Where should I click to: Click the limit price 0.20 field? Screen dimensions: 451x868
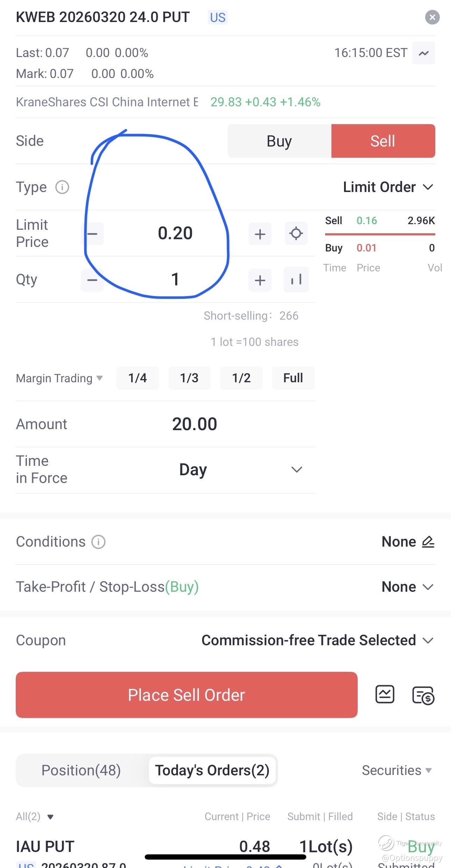(x=175, y=233)
